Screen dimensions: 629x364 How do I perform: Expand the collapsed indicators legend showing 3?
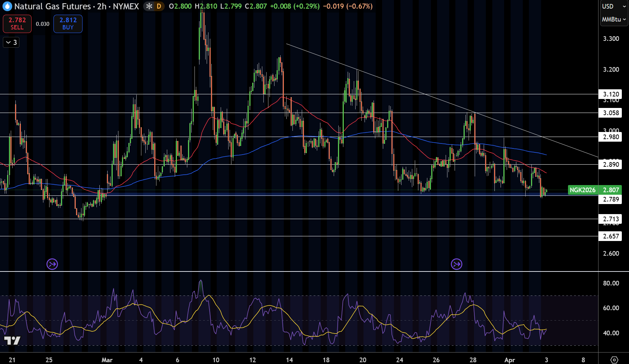pyautogui.click(x=11, y=42)
